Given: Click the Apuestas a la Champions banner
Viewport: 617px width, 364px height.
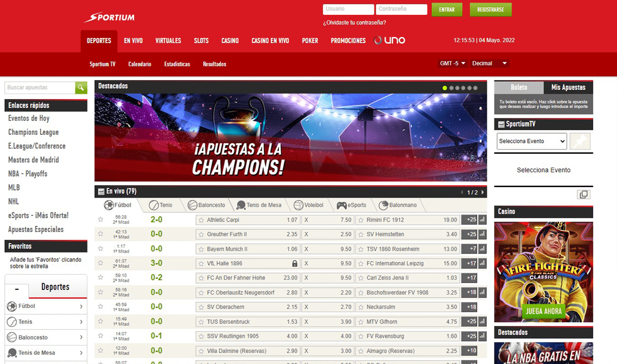Looking at the screenshot, I should (290, 138).
